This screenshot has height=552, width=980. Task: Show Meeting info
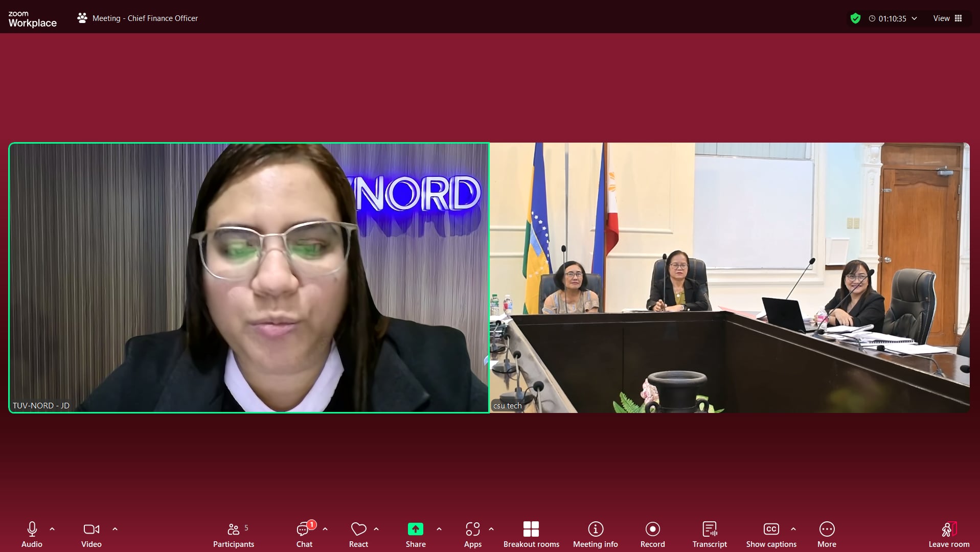coord(595,534)
